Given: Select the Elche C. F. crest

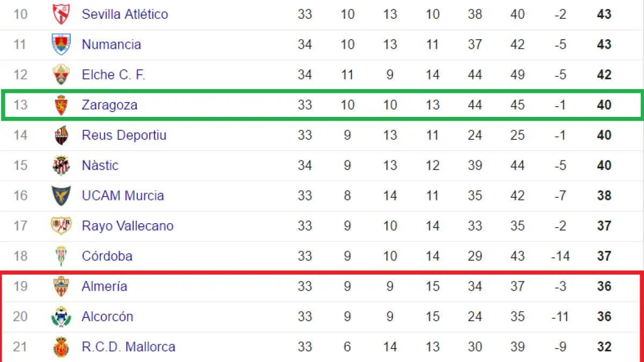Looking at the screenshot, I should 61,75.
